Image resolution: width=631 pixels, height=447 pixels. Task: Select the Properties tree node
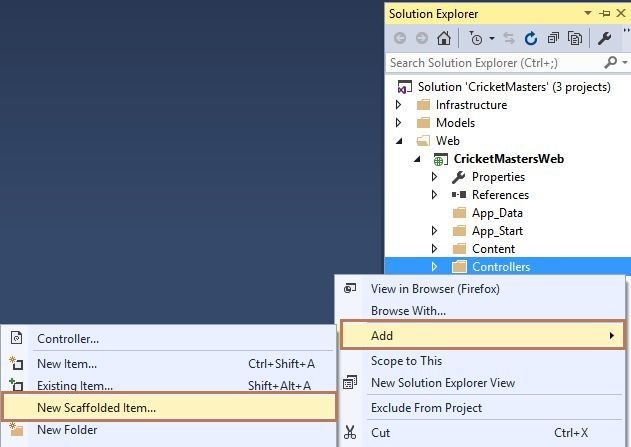(x=498, y=177)
